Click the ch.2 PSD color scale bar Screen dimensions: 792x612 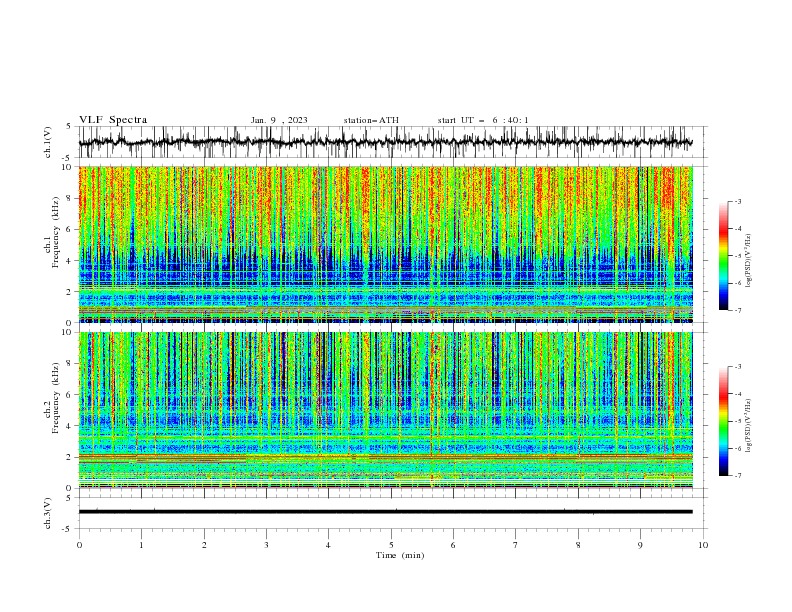[x=723, y=421]
